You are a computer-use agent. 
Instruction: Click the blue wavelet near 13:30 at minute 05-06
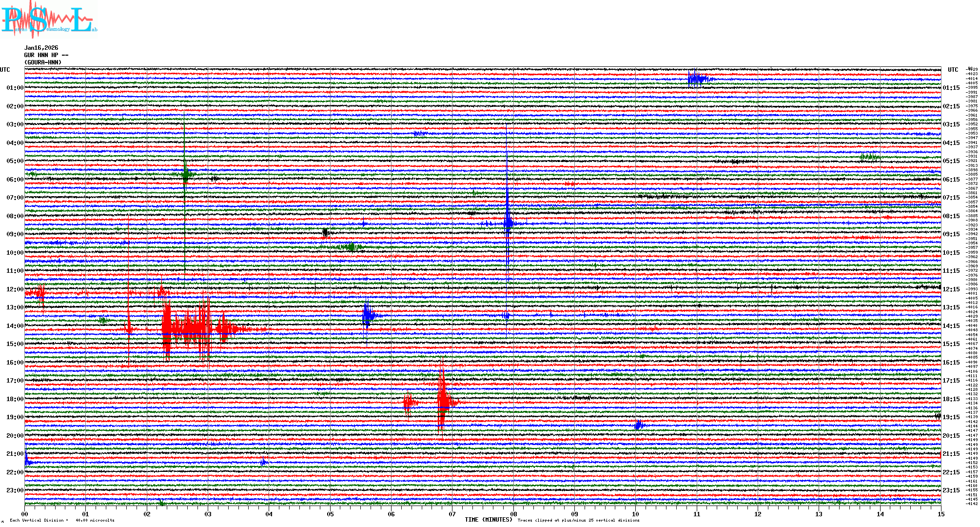click(368, 315)
